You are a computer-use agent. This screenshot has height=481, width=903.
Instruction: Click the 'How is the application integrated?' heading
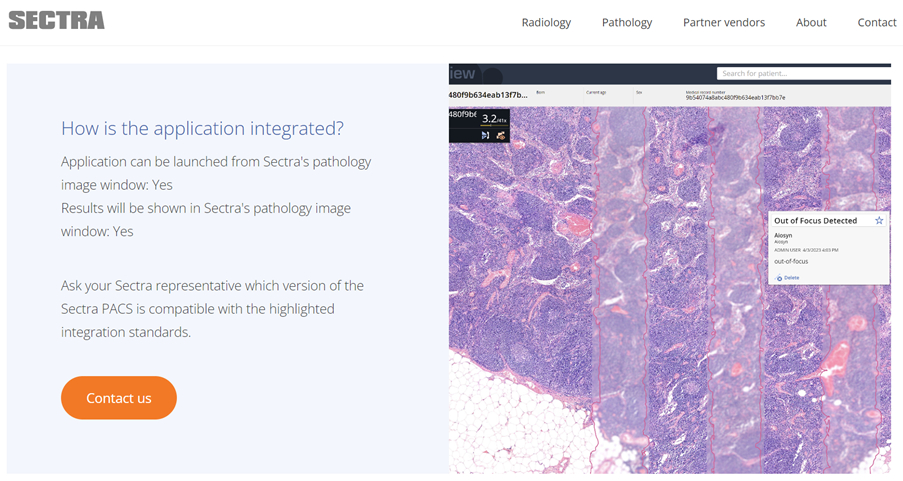click(202, 128)
